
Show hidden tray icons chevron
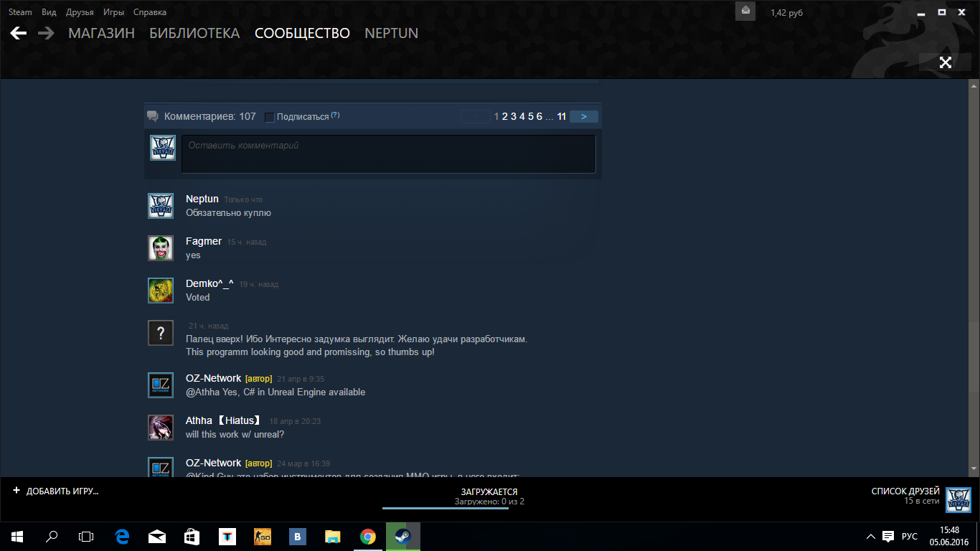click(871, 536)
